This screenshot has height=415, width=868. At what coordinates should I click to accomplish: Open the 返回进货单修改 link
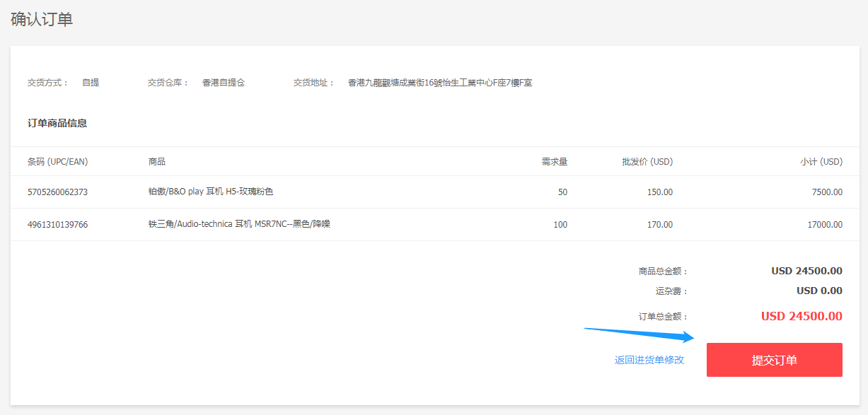649,360
